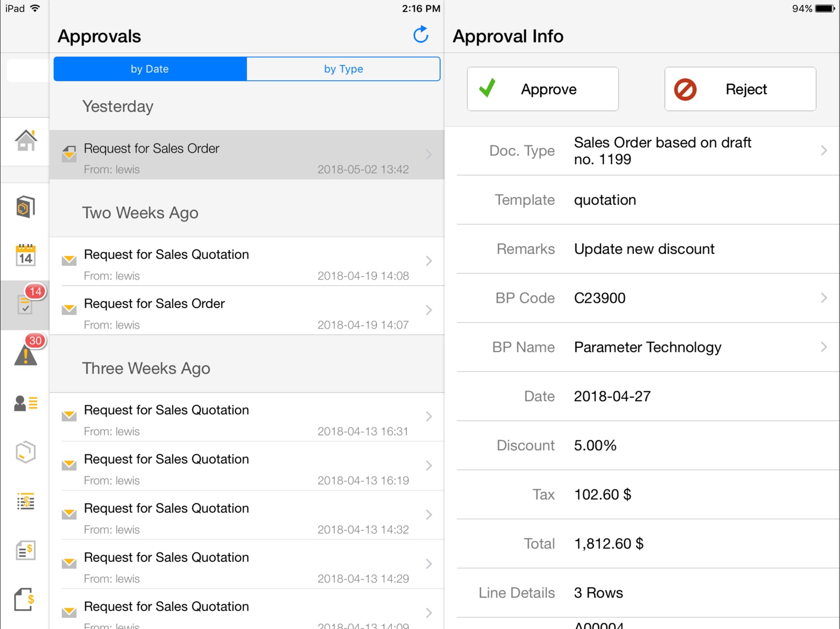Open the Approvals sidebar icon with 14 badge
The width and height of the screenshot is (840, 629).
[25, 304]
